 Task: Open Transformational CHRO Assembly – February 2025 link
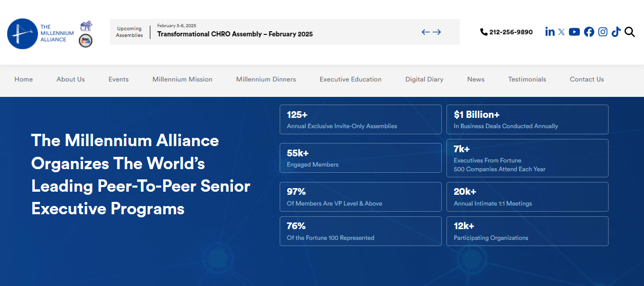[x=235, y=34]
